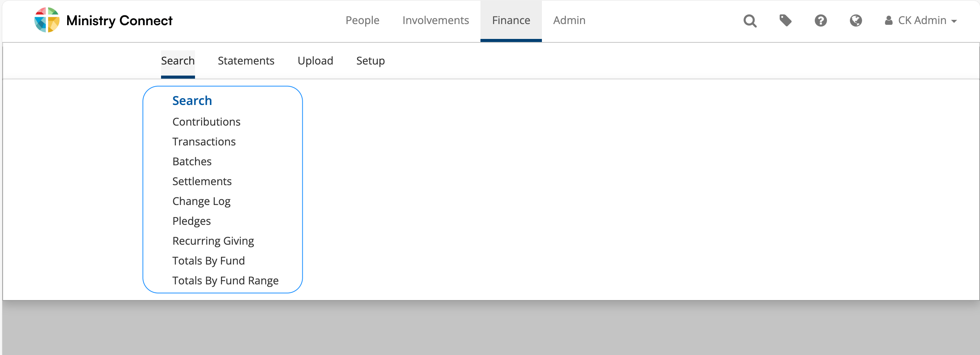Open Totals By Fund Range
Viewport: 980px width, 355px height.
coord(226,281)
